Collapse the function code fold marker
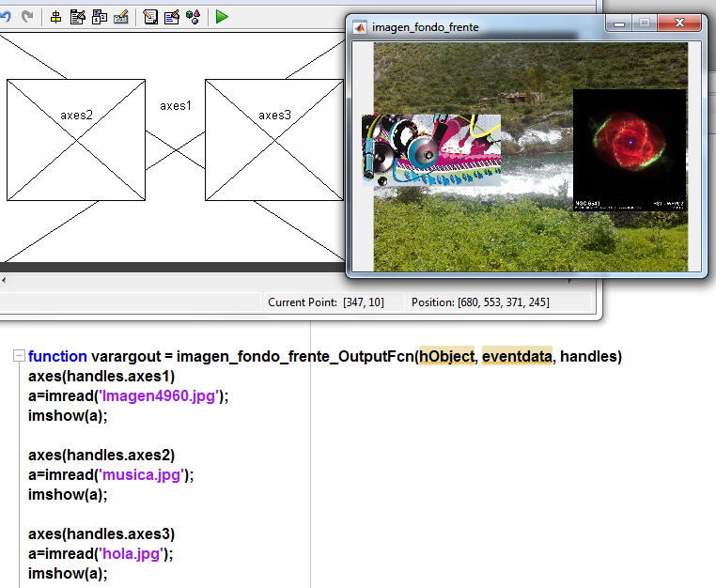Image resolution: width=716 pixels, height=588 pixels. click(x=19, y=356)
